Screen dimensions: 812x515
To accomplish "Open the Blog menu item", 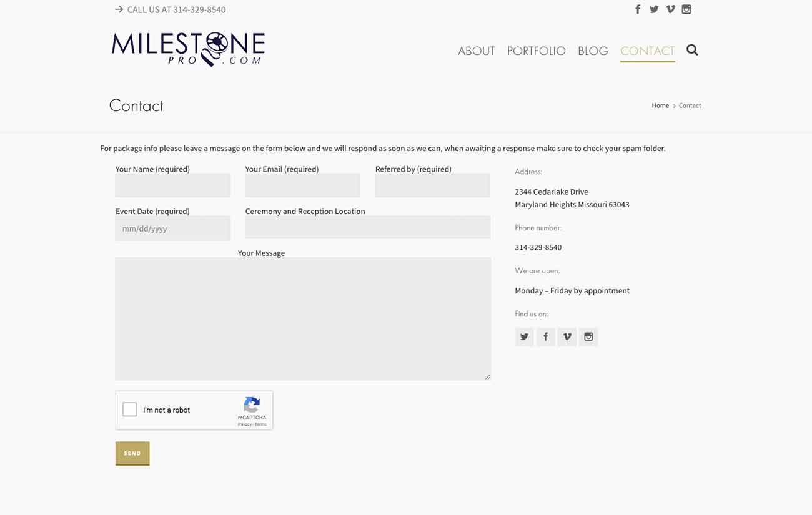I will [593, 51].
